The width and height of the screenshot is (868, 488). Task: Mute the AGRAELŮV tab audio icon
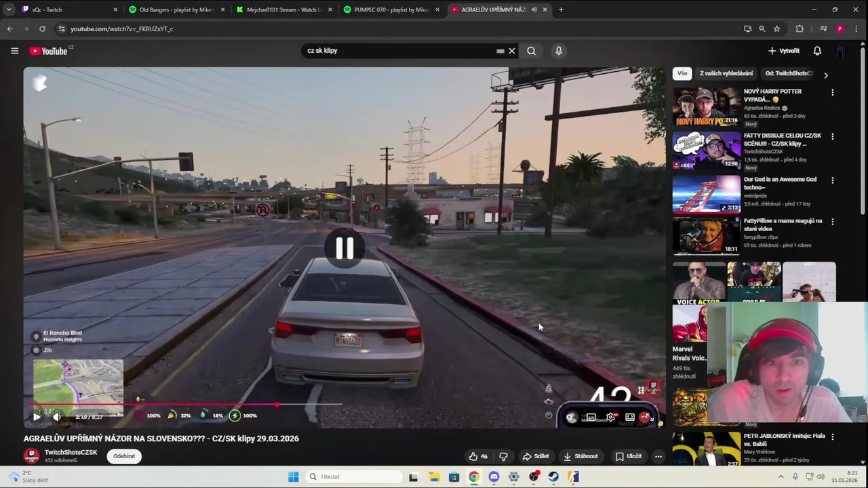tap(534, 9)
